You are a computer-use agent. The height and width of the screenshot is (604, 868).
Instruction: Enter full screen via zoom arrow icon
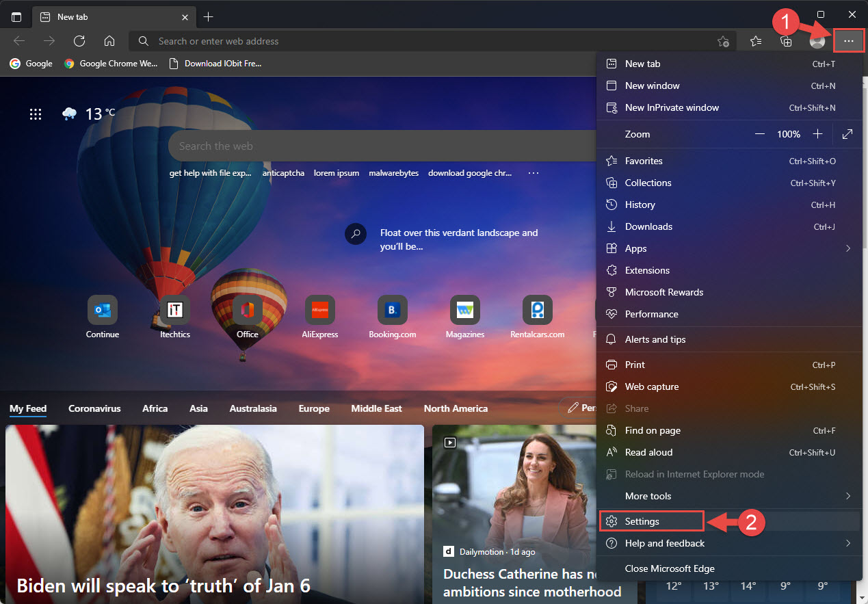(847, 134)
